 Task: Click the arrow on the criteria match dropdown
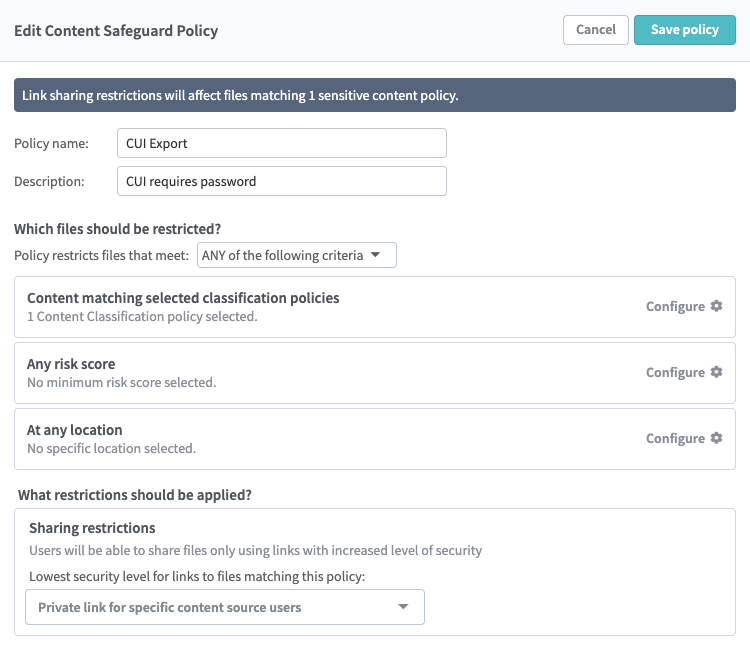point(376,255)
